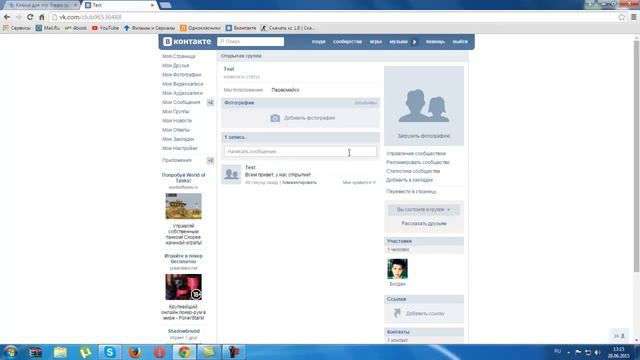Go to Моя Страница
This screenshot has height=360, width=640.
tap(179, 56)
